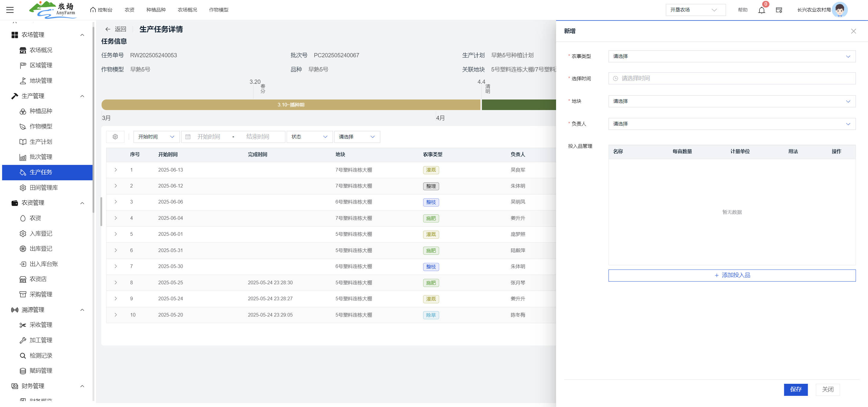Close the 新增 panel with X

click(854, 31)
